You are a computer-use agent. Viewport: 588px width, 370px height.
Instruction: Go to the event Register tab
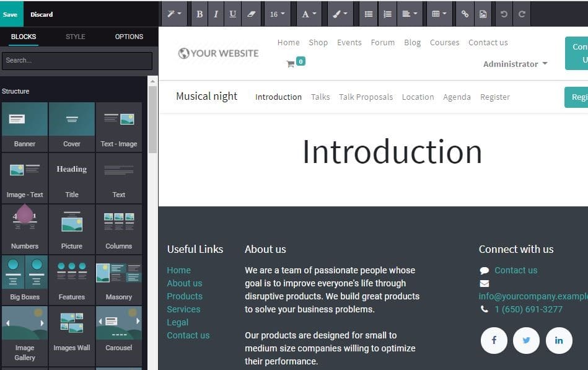coord(494,97)
